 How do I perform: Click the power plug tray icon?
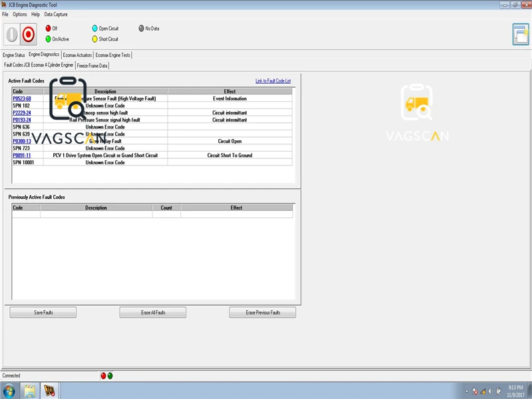click(x=498, y=391)
